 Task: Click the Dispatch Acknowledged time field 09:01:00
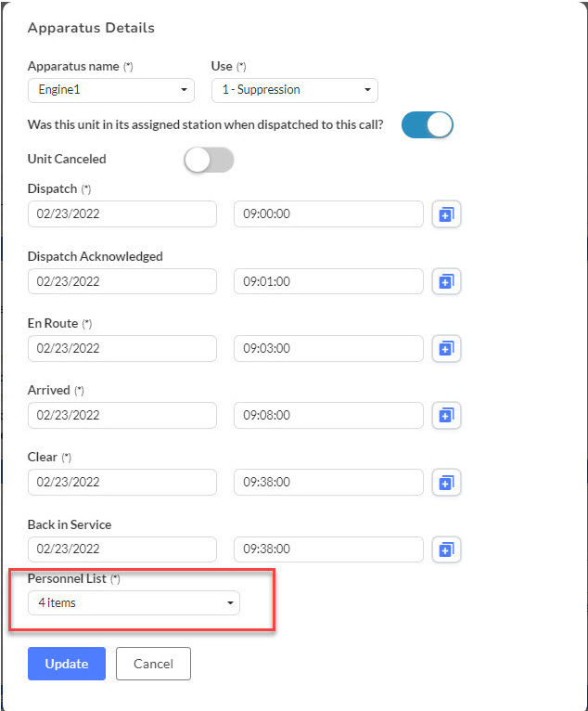pyautogui.click(x=328, y=281)
